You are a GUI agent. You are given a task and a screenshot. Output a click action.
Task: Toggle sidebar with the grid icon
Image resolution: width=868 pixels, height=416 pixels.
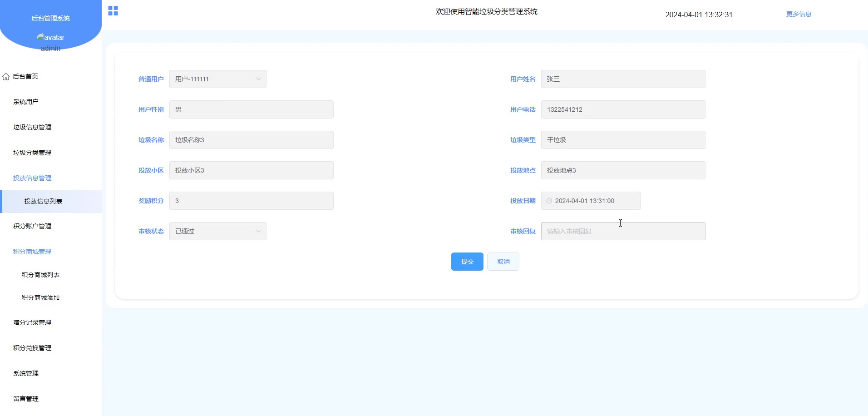click(113, 11)
